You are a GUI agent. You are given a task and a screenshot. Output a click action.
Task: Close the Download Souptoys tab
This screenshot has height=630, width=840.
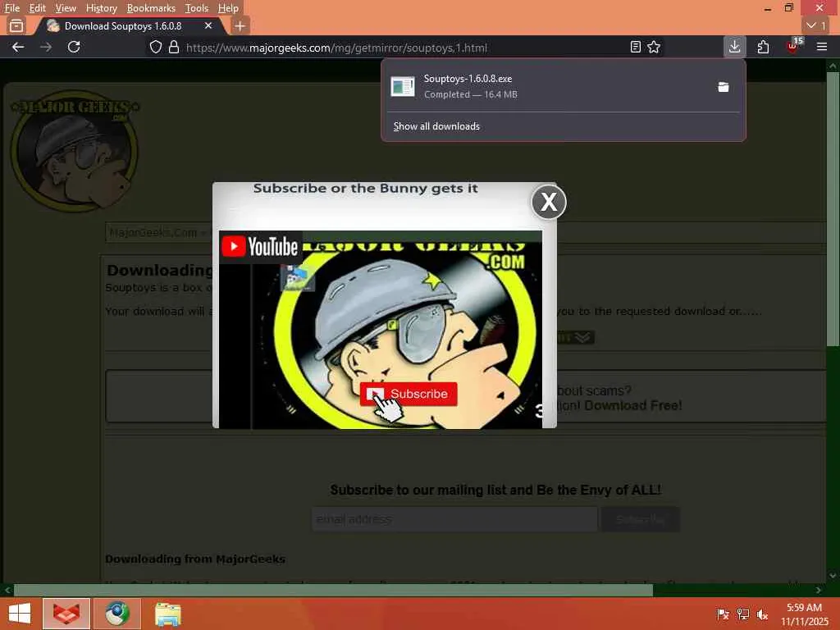pos(208,25)
